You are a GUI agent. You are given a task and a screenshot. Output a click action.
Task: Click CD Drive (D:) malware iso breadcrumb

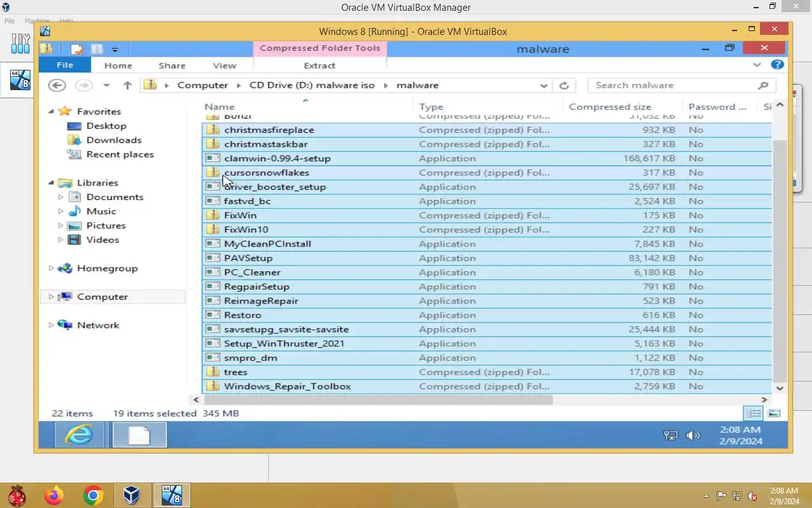tap(312, 85)
